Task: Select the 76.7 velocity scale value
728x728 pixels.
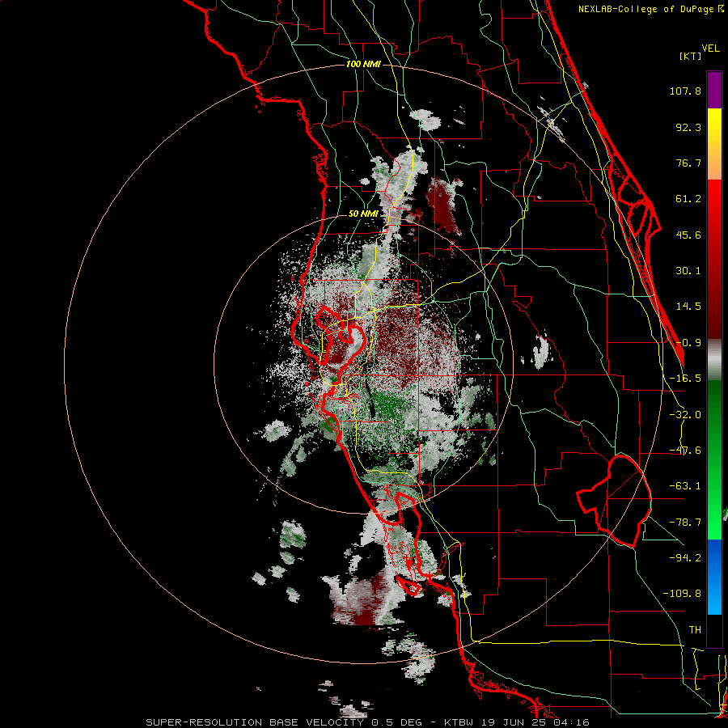Action: (688, 163)
